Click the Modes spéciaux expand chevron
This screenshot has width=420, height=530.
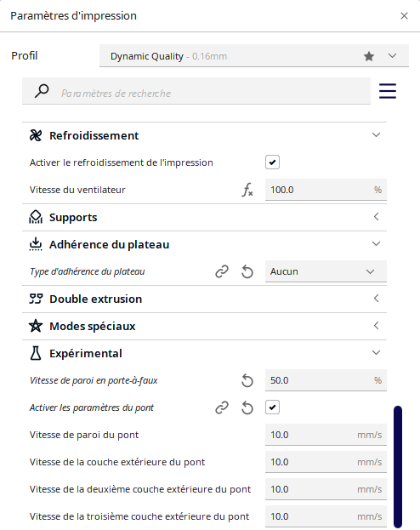tap(376, 326)
